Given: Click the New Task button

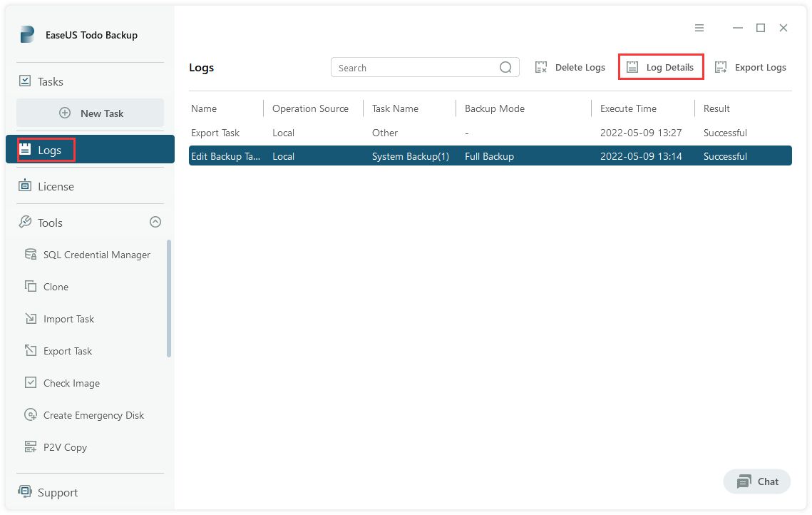Looking at the screenshot, I should (x=91, y=113).
